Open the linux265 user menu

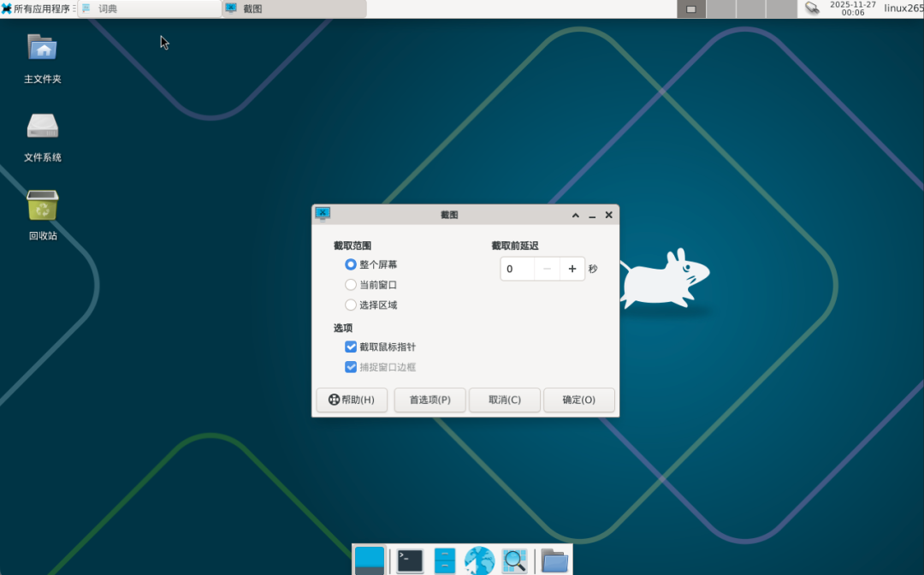(903, 9)
